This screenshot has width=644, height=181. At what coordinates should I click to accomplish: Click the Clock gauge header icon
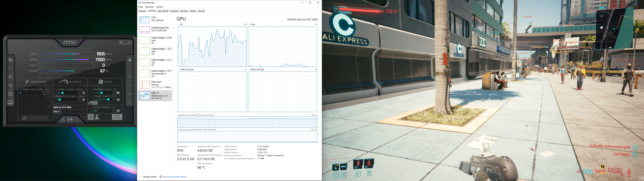(x=64, y=82)
